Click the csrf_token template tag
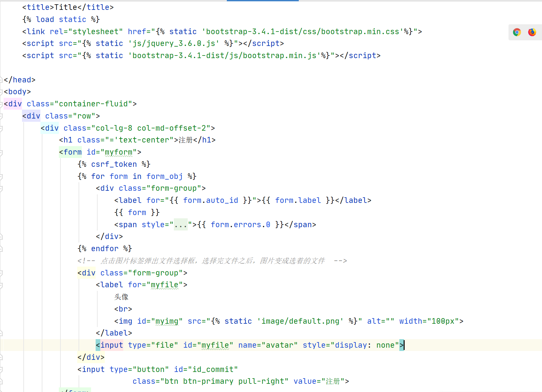 [114, 164]
